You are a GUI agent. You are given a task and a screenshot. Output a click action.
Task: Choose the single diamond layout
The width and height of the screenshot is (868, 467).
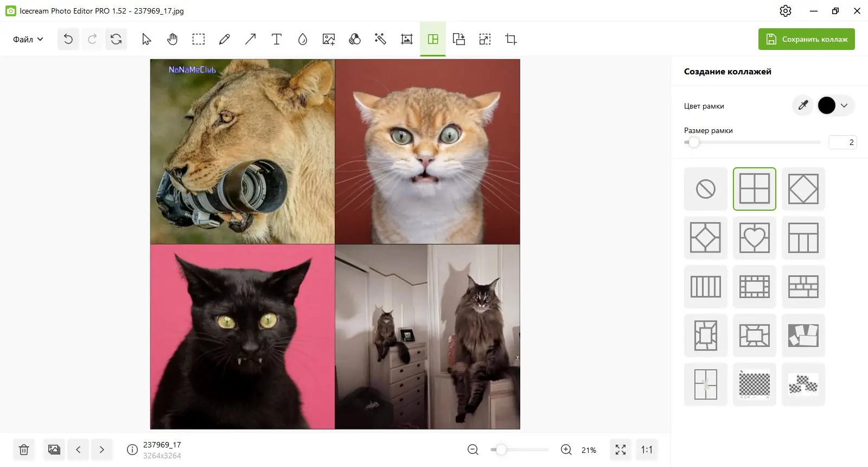point(803,189)
